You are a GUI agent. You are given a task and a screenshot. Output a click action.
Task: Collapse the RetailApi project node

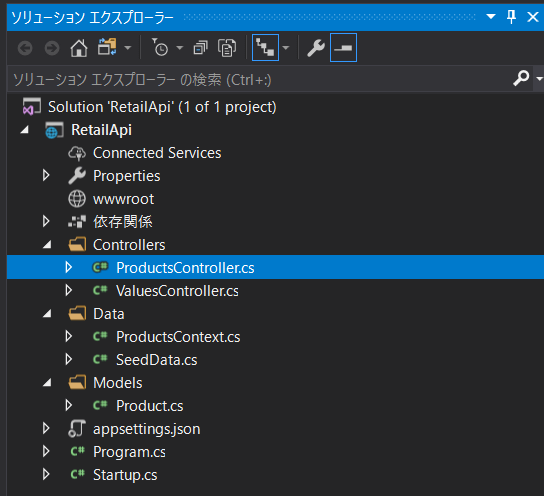[24, 130]
